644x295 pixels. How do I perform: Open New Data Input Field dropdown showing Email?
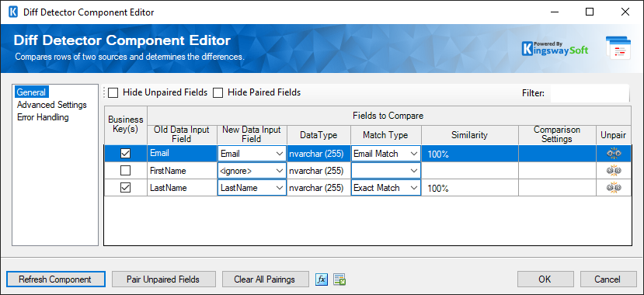coord(252,154)
